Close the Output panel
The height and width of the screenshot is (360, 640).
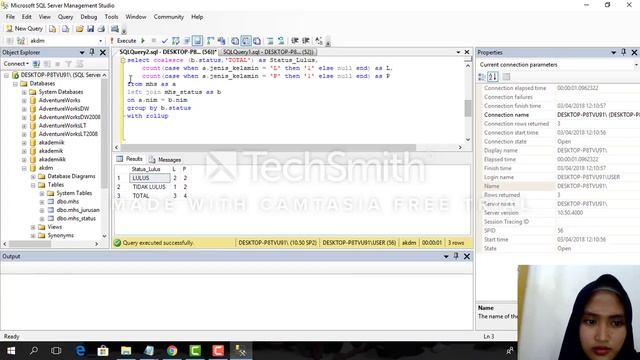click(x=467, y=256)
